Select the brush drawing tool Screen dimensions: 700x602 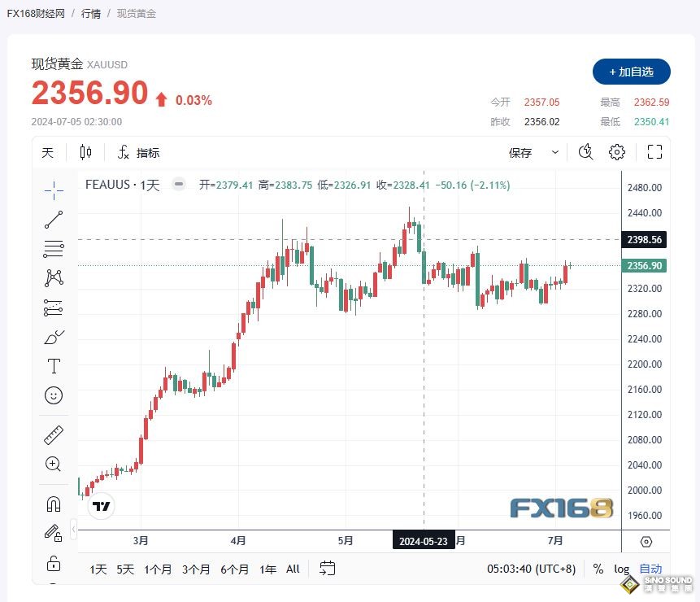coord(54,337)
